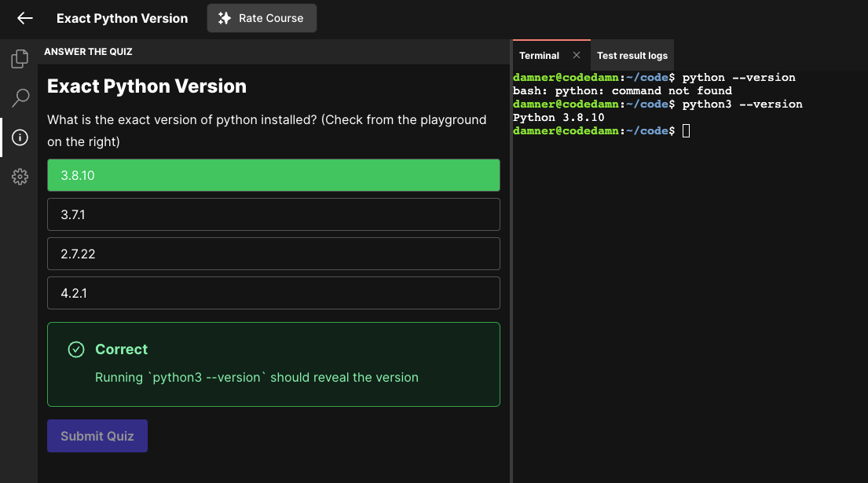
Task: Select the info sidebar icon
Action: click(x=20, y=137)
